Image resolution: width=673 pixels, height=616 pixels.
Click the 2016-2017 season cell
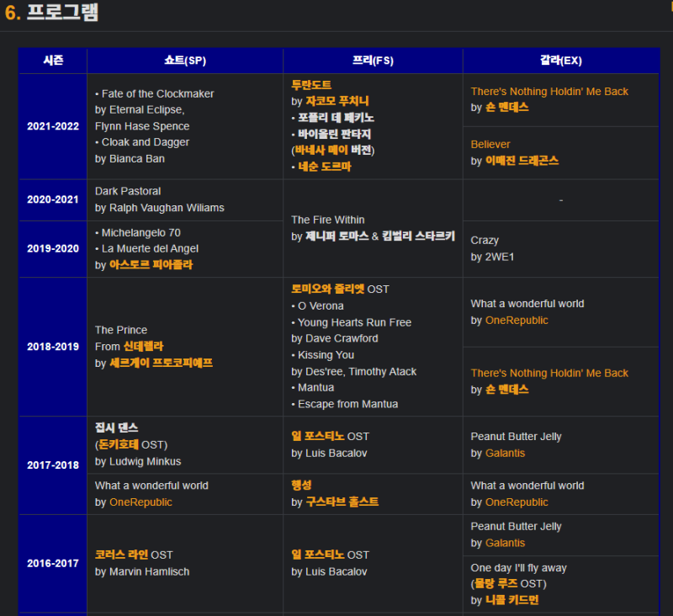pos(53,563)
